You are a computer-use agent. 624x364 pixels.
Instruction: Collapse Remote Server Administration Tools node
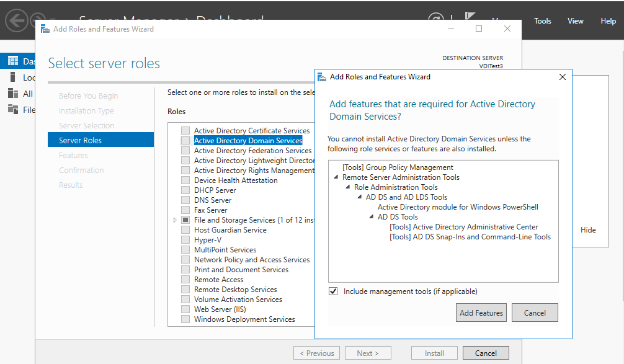337,177
